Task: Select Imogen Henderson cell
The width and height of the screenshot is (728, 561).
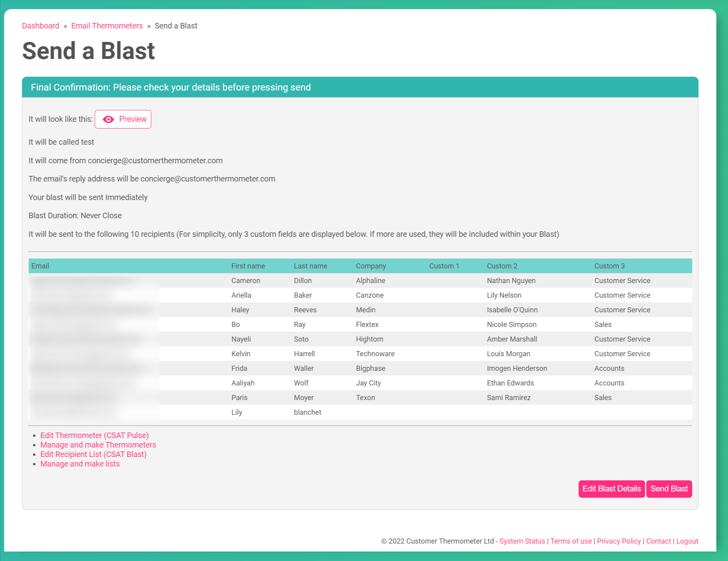Action: (517, 368)
